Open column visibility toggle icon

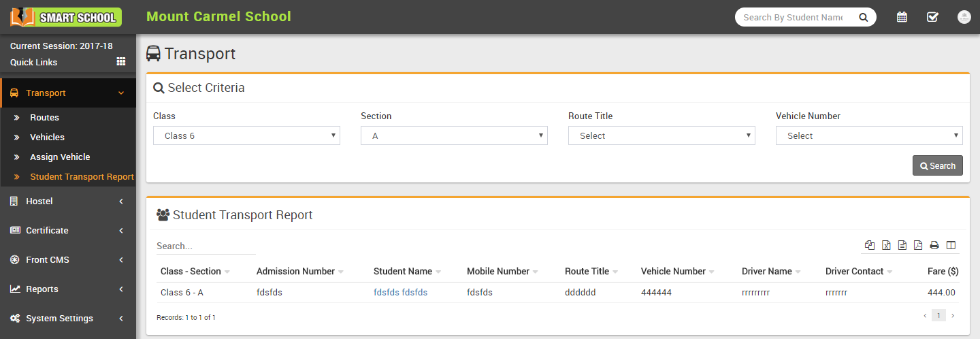tap(951, 245)
